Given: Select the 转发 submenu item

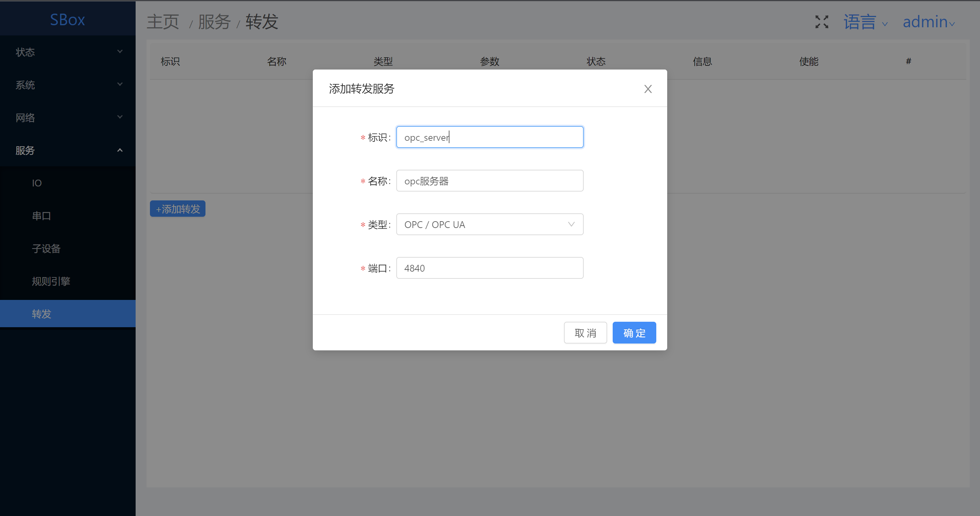Looking at the screenshot, I should coord(42,314).
